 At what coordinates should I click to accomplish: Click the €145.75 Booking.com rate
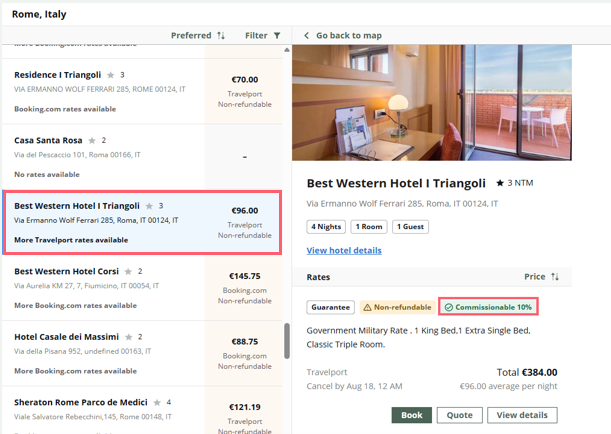244,288
